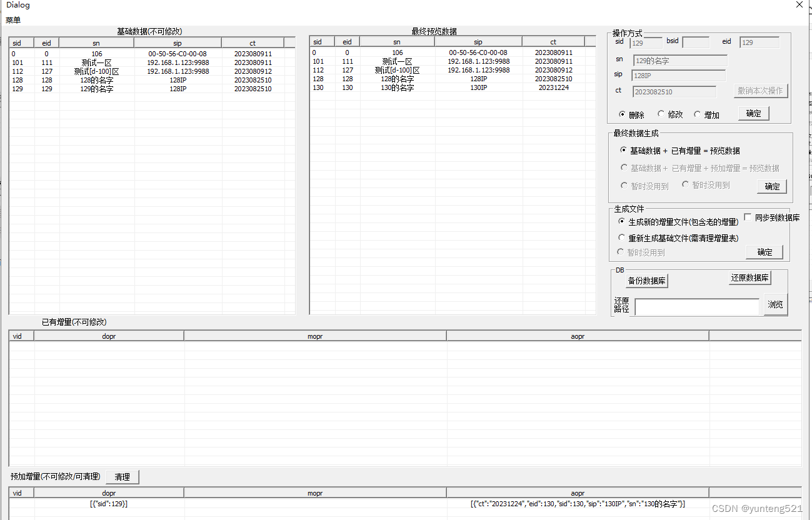812x520 pixels.
Task: Click 128的名字 cell in 最终预览数据 table
Action: (x=397, y=79)
